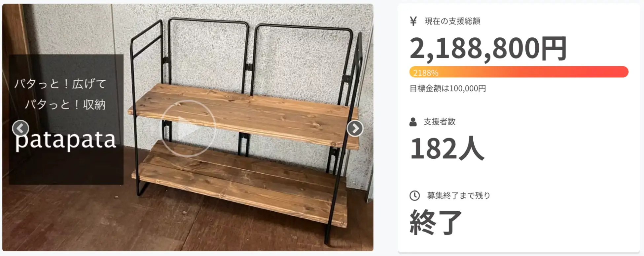
Task: Play the product video
Action: pyautogui.click(x=188, y=128)
